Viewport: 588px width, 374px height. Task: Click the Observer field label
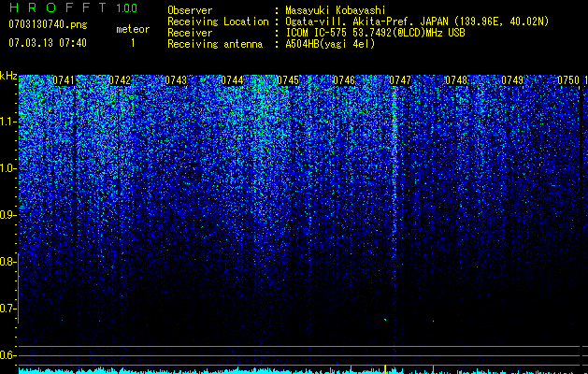tap(190, 10)
